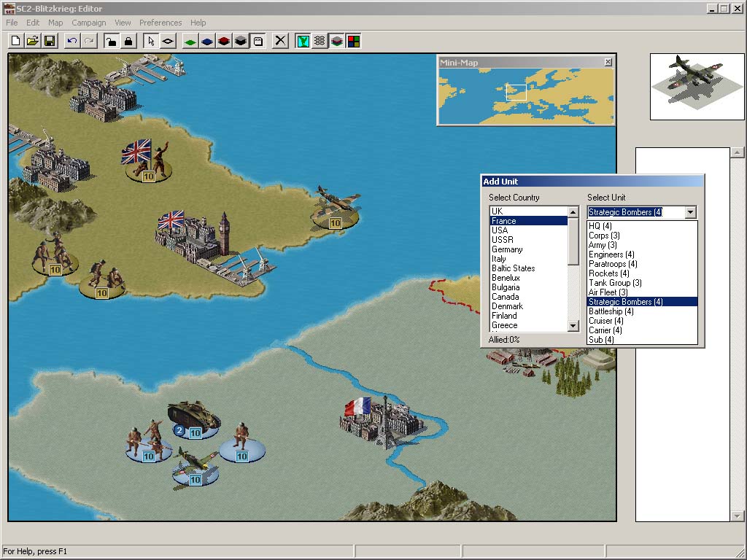Save using the floppy disk icon
The width and height of the screenshot is (747, 560).
pyautogui.click(x=49, y=41)
